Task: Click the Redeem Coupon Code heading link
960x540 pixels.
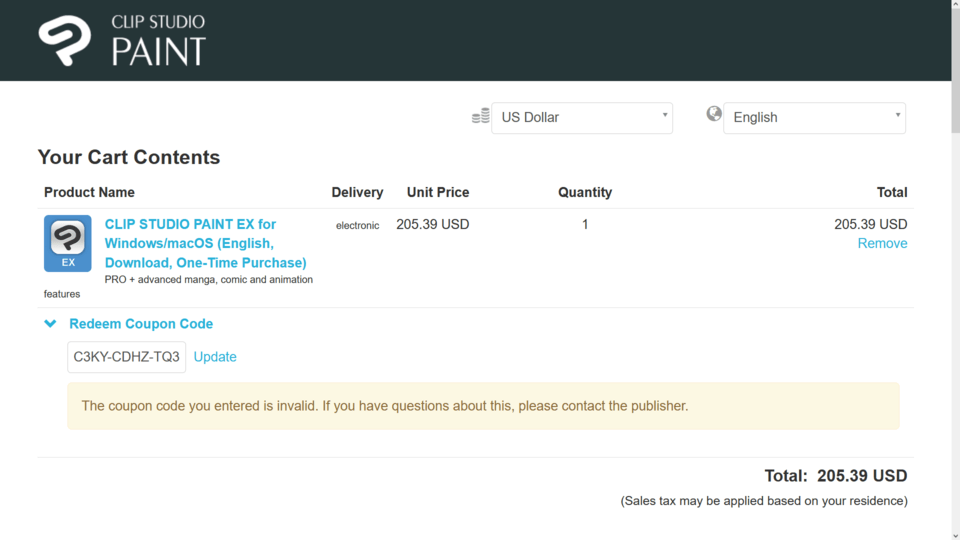Action: tap(141, 324)
